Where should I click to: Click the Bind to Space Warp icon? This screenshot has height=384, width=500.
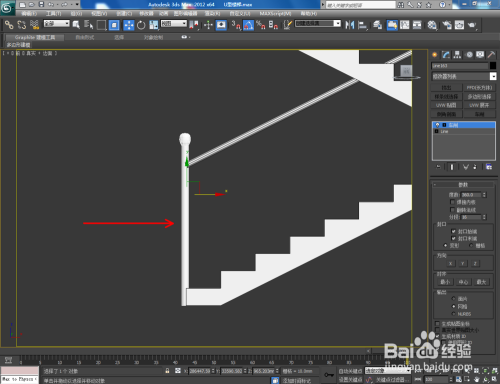pyautogui.click(x=34, y=25)
